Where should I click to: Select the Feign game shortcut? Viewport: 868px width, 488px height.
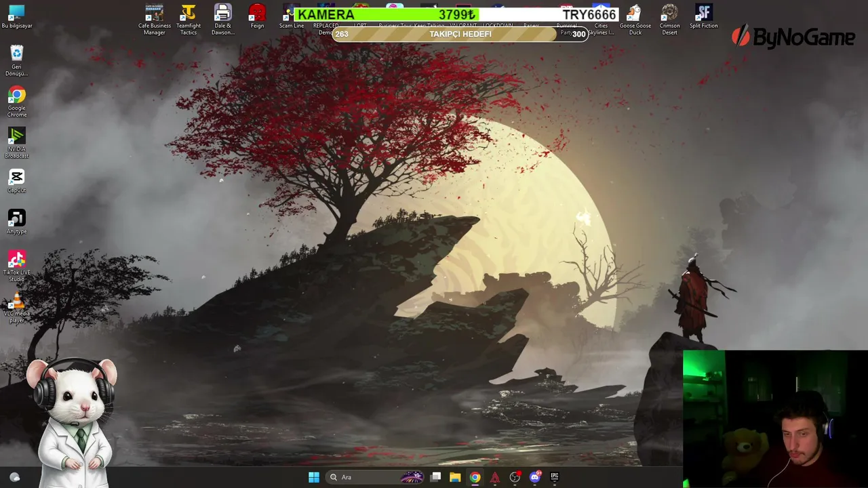click(257, 17)
